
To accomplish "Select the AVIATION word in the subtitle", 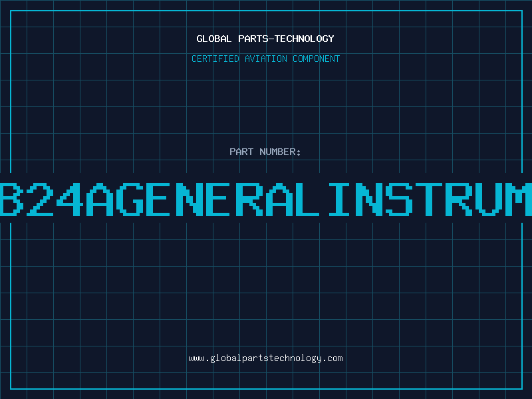I will click(266, 59).
